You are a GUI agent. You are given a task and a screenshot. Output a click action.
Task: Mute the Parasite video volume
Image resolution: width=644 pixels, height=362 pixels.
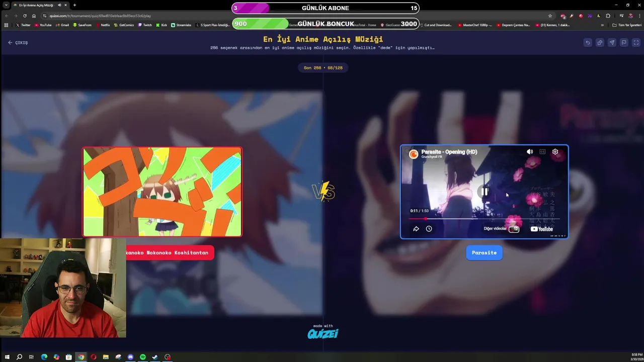(x=530, y=152)
